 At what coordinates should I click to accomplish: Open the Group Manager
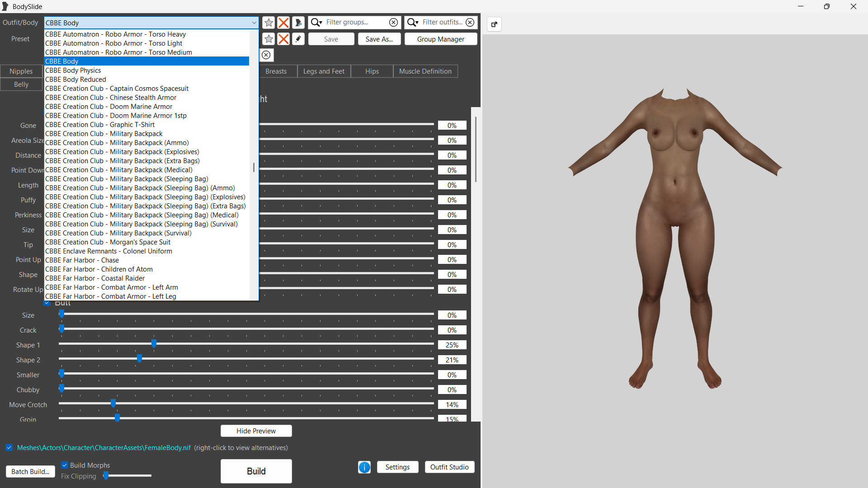441,39
